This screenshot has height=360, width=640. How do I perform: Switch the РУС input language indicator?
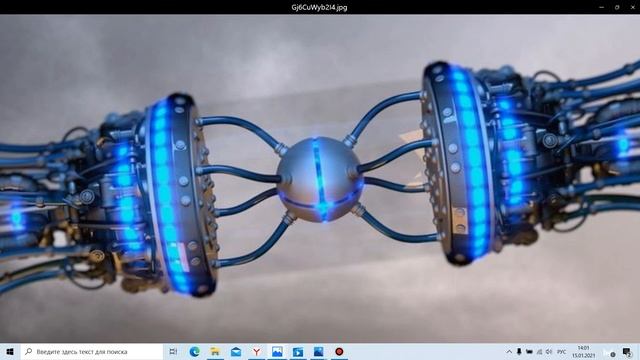click(562, 351)
